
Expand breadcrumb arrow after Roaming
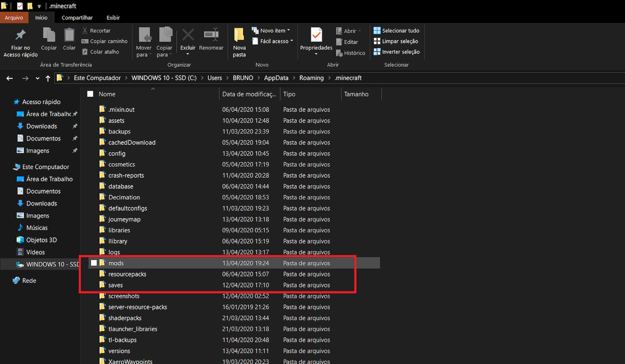329,78
